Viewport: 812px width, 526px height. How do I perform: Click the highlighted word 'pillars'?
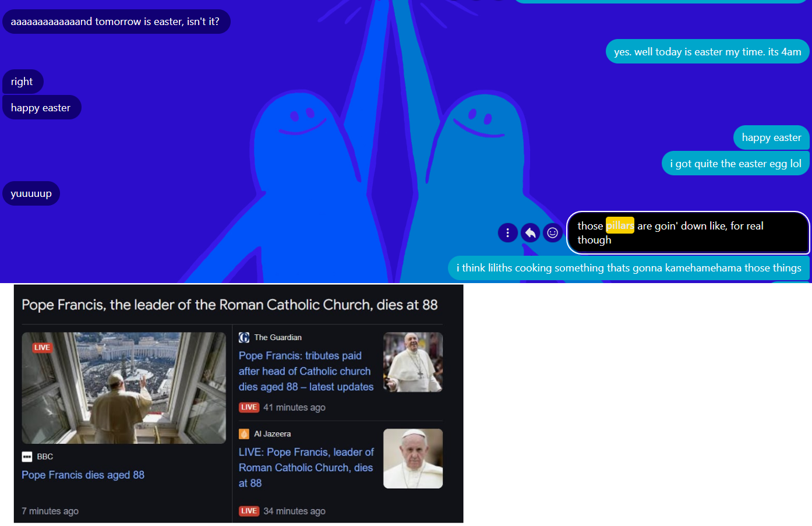pyautogui.click(x=620, y=225)
